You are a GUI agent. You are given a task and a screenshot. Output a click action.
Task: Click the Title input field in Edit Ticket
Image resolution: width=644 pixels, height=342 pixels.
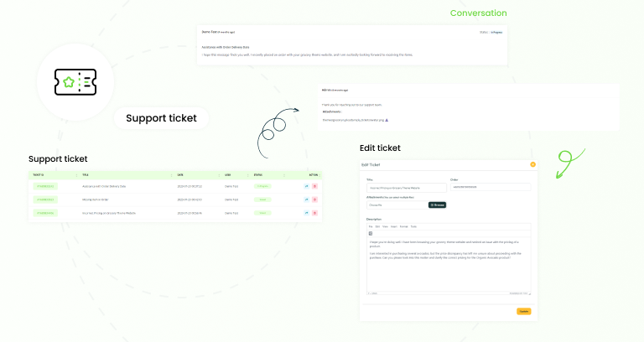pyautogui.click(x=407, y=188)
